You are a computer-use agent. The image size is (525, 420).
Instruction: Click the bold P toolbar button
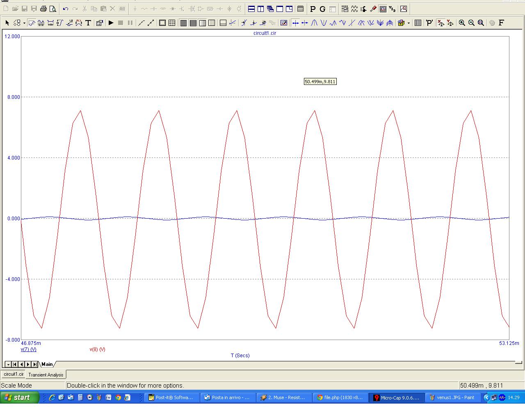pos(313,9)
